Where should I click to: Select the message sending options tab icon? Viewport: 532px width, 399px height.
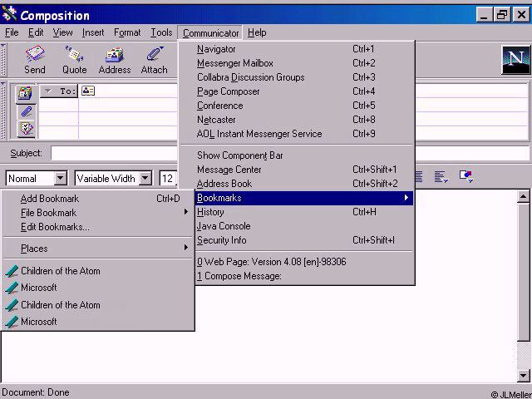(26, 129)
